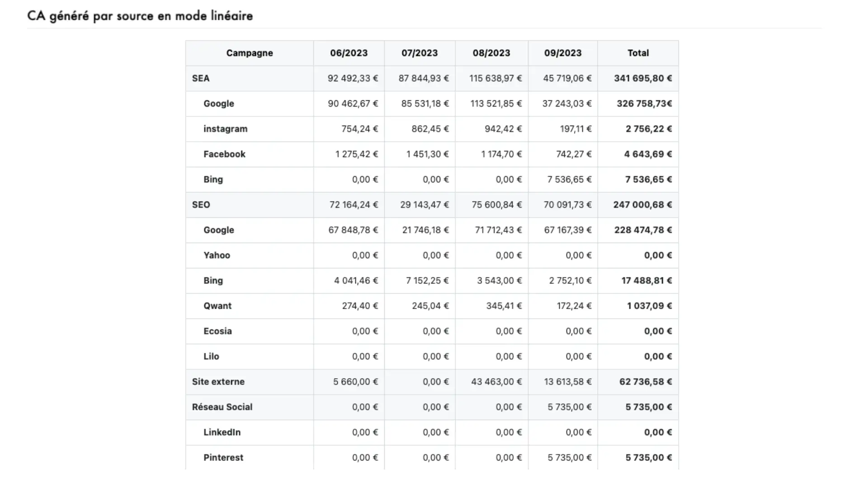
Task: Click the Qwant row label
Action: coord(217,306)
